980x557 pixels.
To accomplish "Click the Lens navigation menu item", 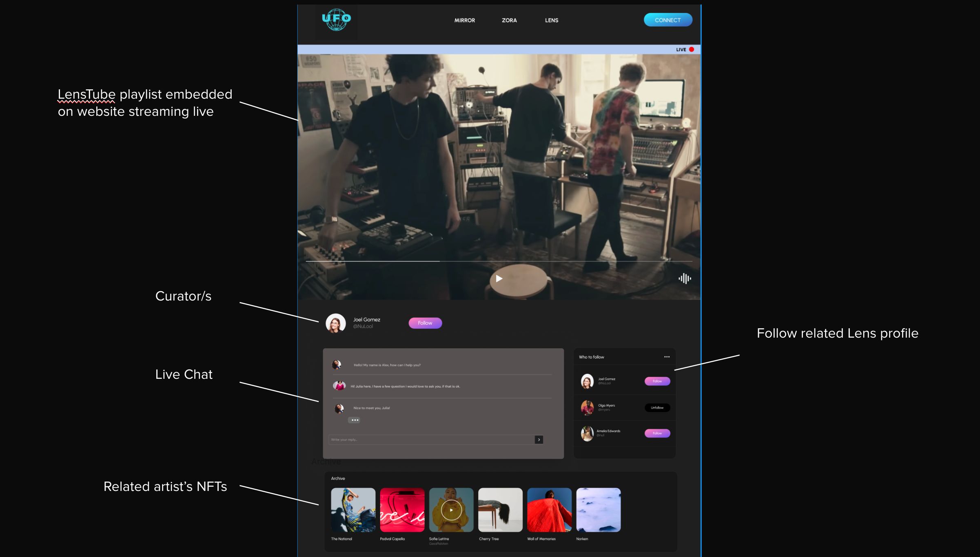I will pos(551,20).
